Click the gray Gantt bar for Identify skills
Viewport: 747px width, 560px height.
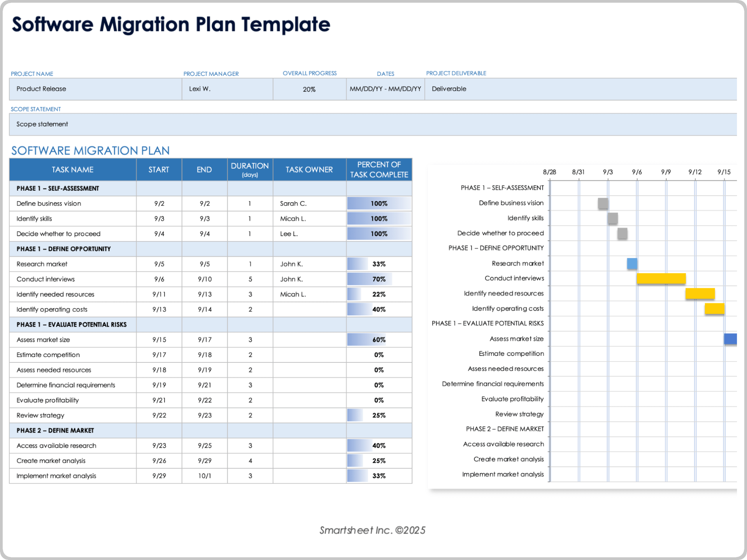[613, 218]
